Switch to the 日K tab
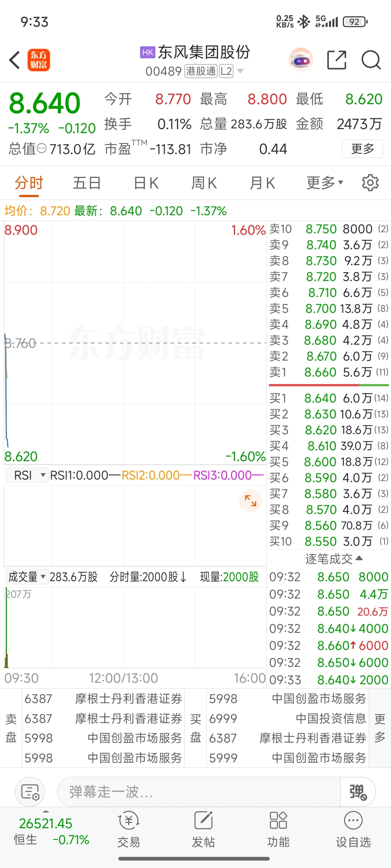 coord(146,183)
